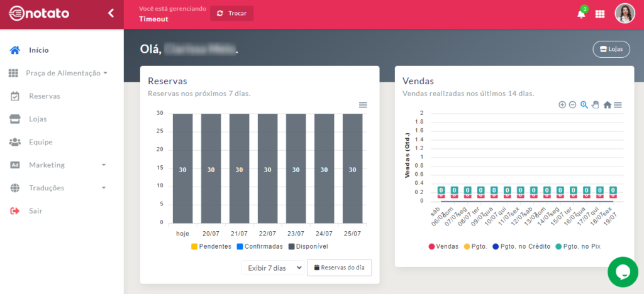Viewport: 644px width, 294px height.
Task: Zoom out on the Vendas chart
Action: pos(572,105)
